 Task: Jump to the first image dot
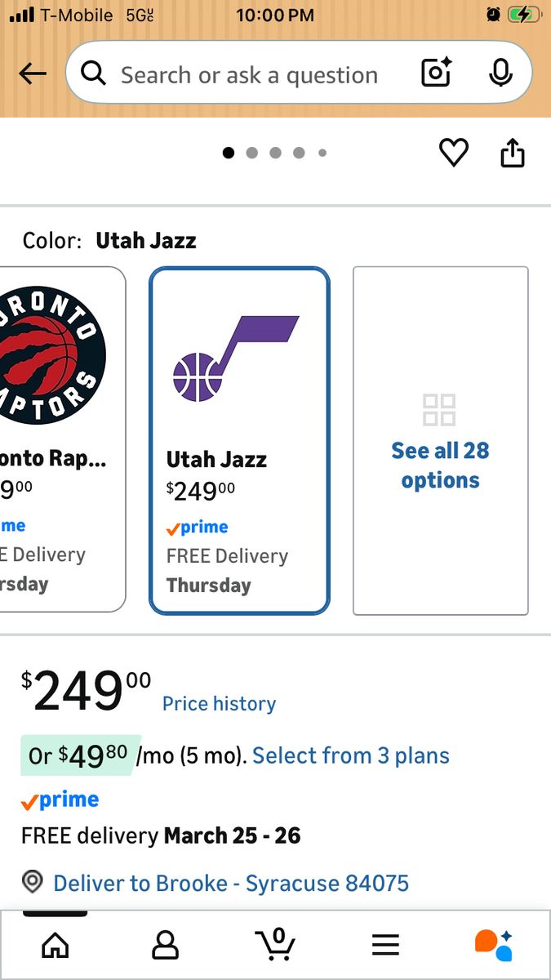coord(229,153)
